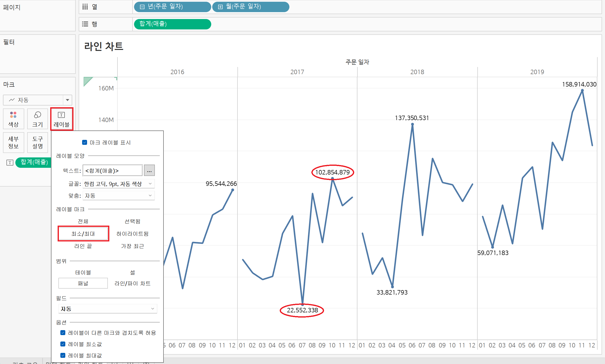The image size is (605, 364).
Task: Select 최소/최대 label marks option
Action: 83,234
